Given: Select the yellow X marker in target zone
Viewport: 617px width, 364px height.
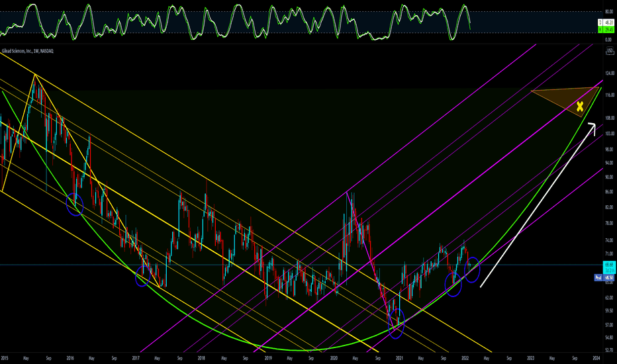Looking at the screenshot, I should click(x=580, y=107).
